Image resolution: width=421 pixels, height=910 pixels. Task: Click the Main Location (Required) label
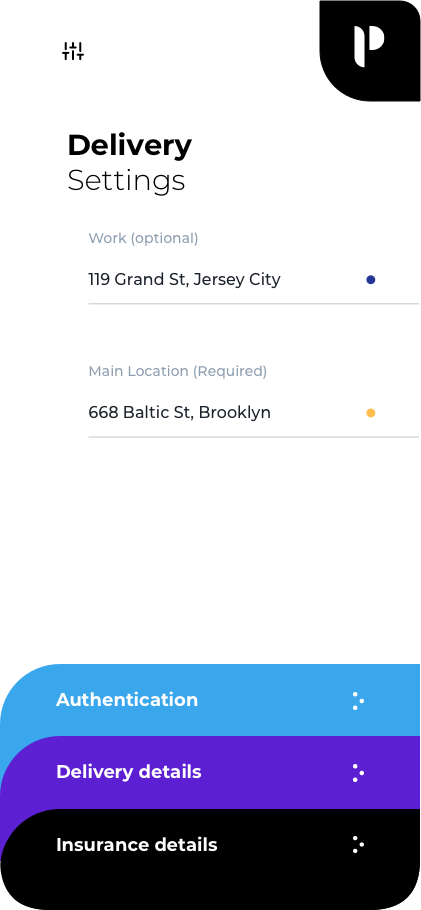pyautogui.click(x=178, y=371)
